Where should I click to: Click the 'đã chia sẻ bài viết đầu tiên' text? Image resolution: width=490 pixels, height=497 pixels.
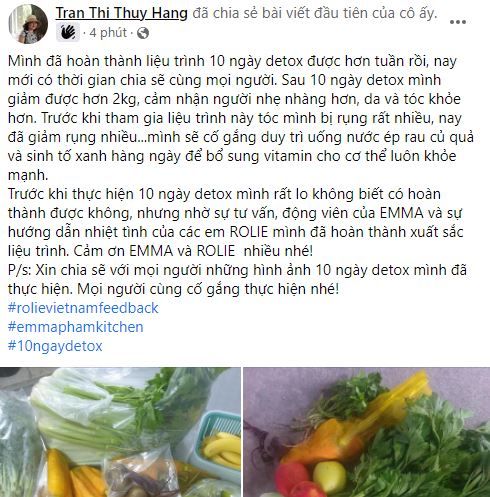click(315, 13)
